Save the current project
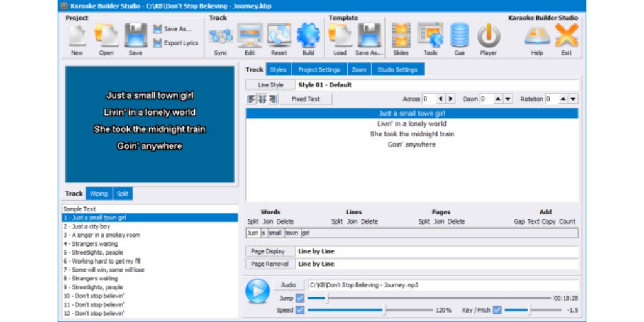 [x=136, y=40]
